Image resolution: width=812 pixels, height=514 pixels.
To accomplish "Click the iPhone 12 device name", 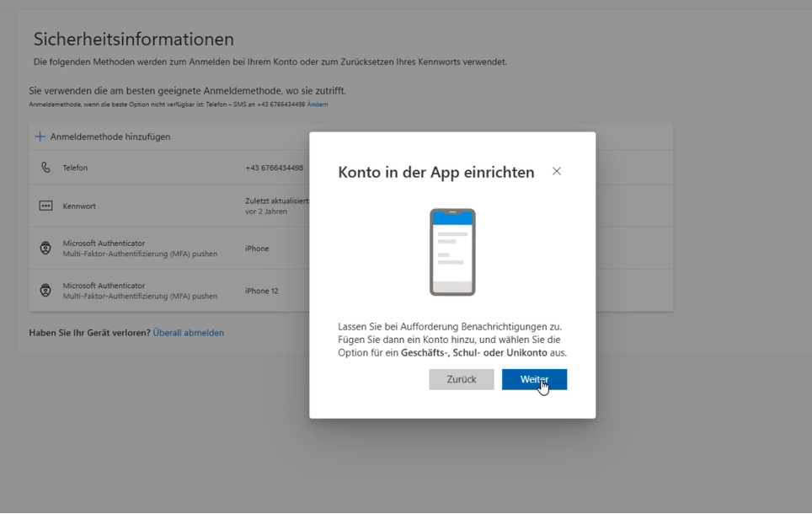I will [x=261, y=291].
